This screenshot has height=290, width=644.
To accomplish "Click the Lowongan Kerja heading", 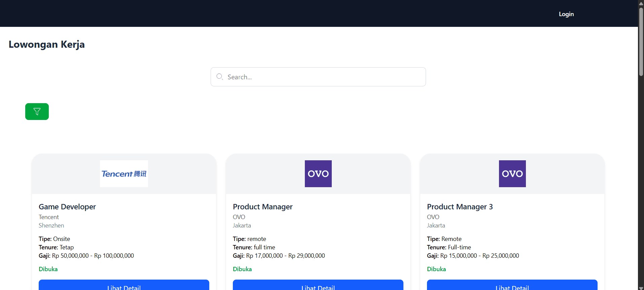I will click(47, 44).
